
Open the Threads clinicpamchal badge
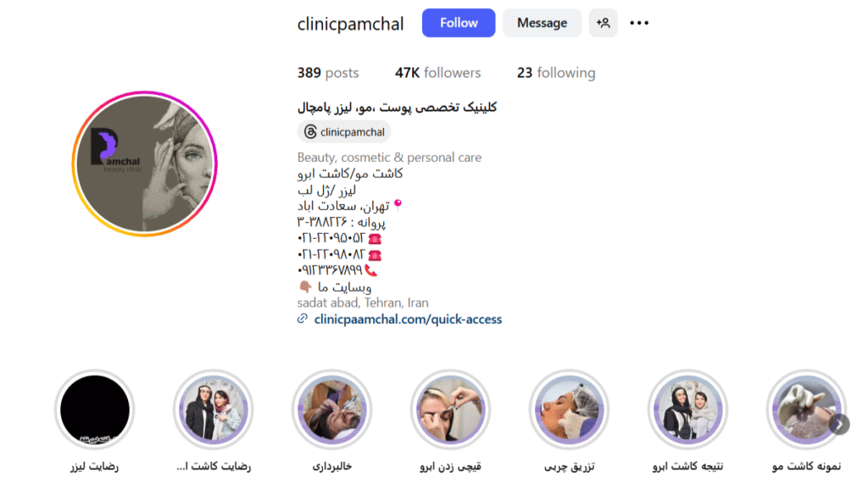pos(344,131)
